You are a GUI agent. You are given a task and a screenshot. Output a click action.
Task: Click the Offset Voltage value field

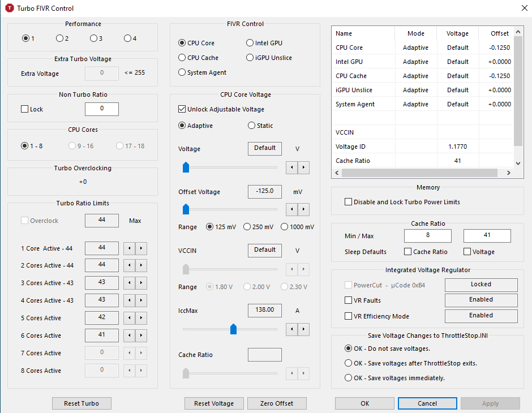coord(265,192)
